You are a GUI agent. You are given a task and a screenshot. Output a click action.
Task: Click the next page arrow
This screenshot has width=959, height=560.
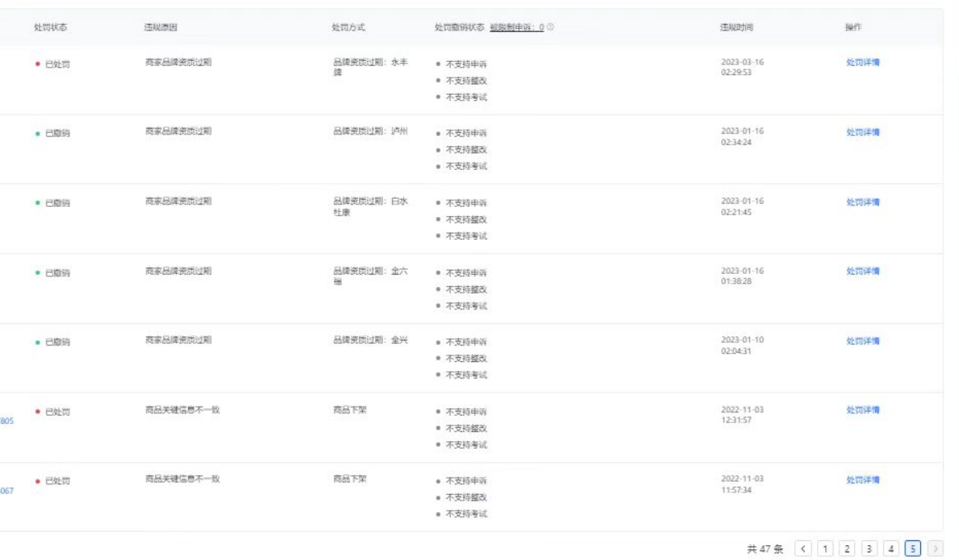[935, 548]
